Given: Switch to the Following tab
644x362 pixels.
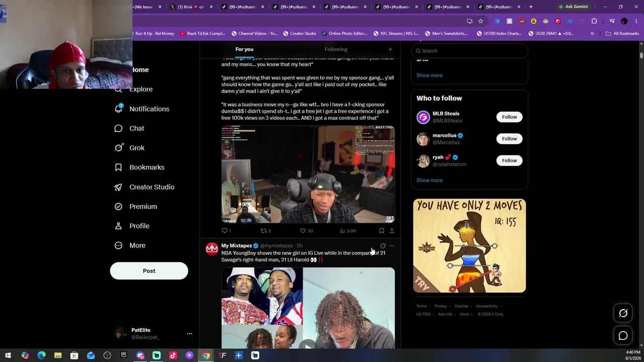Looking at the screenshot, I should [x=336, y=49].
